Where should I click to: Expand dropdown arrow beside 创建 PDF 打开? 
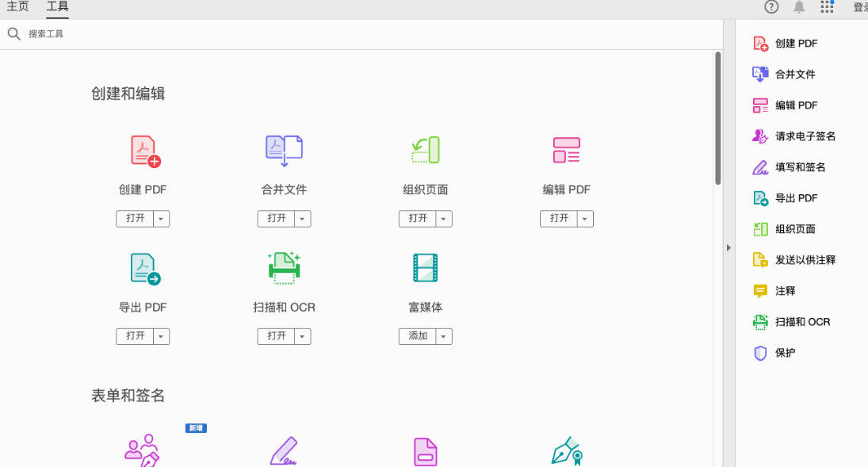pos(162,219)
